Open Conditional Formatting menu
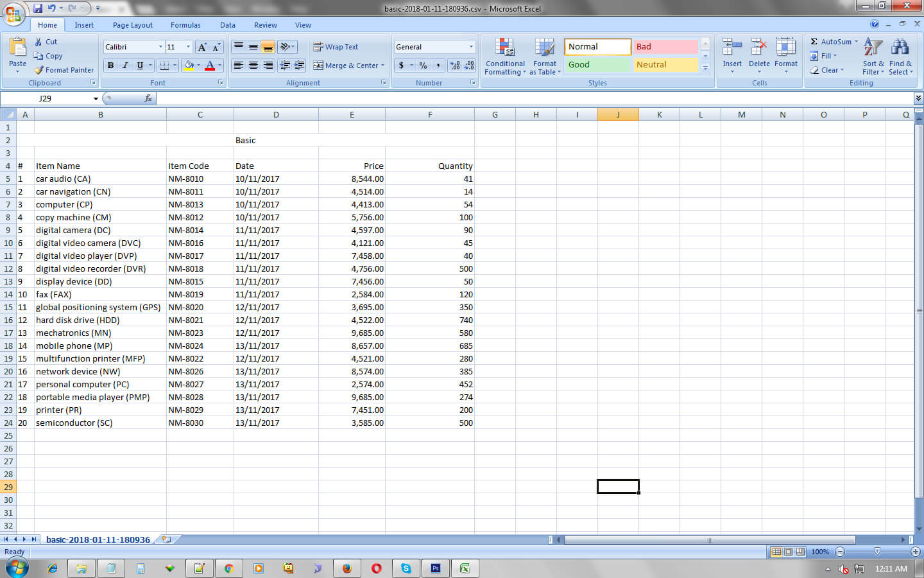Image resolution: width=924 pixels, height=578 pixels. pyautogui.click(x=505, y=57)
